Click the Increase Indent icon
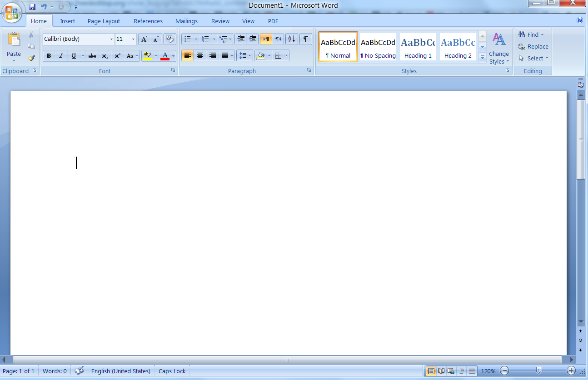Screen dimensions: 588x380 [x=253, y=39]
